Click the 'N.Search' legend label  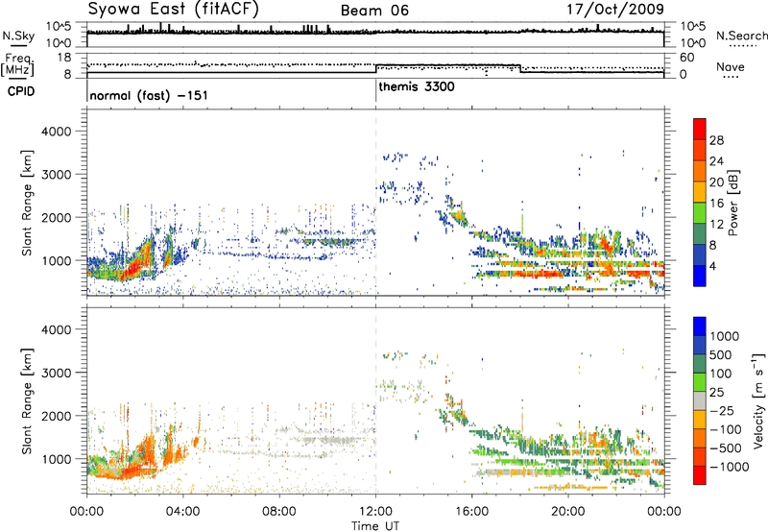point(741,36)
